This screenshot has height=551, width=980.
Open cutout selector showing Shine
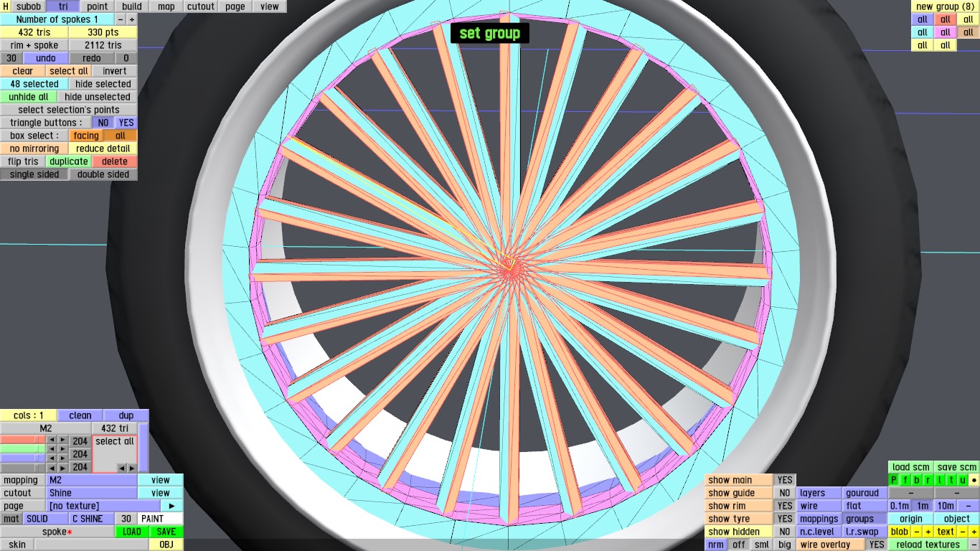[91, 493]
